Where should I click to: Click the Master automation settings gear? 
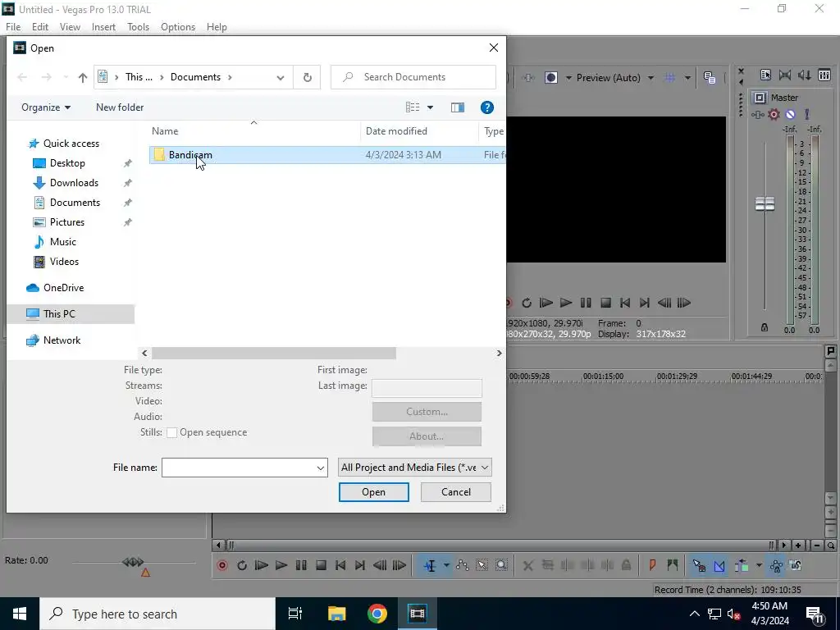click(774, 114)
